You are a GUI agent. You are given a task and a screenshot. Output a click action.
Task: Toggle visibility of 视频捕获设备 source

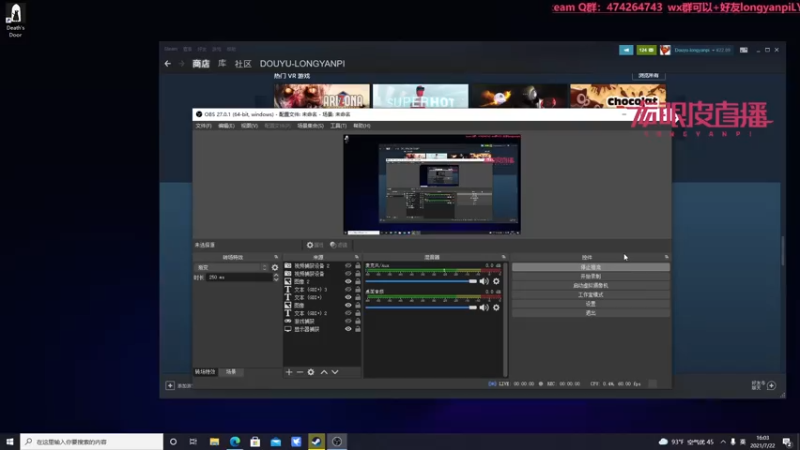(x=348, y=274)
